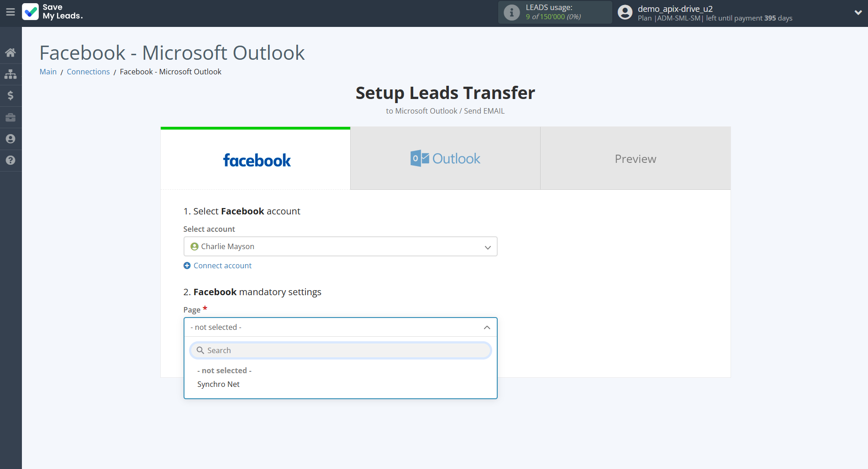Click the user avatar icon near demo_apix-drive_u2
Screen dimensions: 868x469
(x=624, y=12)
